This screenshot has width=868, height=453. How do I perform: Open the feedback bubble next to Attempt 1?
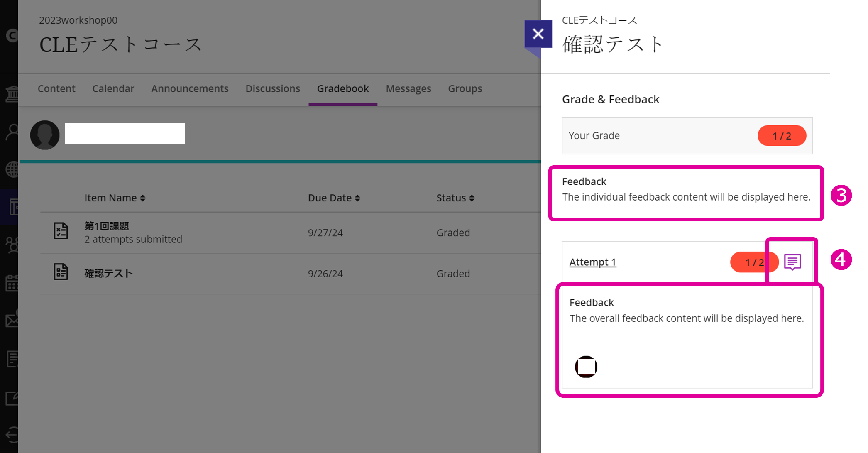click(792, 262)
